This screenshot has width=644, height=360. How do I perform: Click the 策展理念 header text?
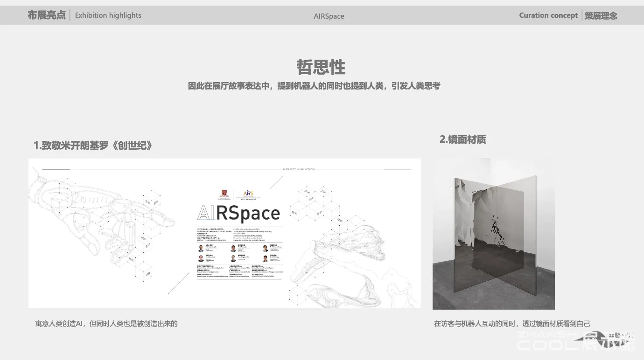[601, 15]
